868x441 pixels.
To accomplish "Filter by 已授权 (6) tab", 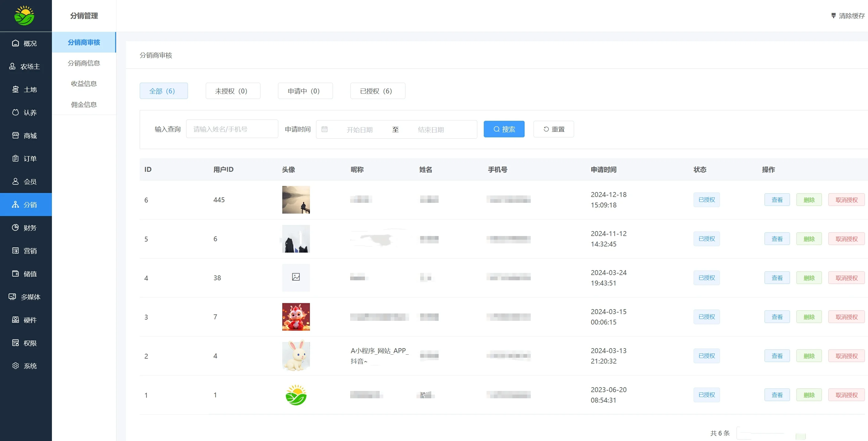I will [377, 91].
